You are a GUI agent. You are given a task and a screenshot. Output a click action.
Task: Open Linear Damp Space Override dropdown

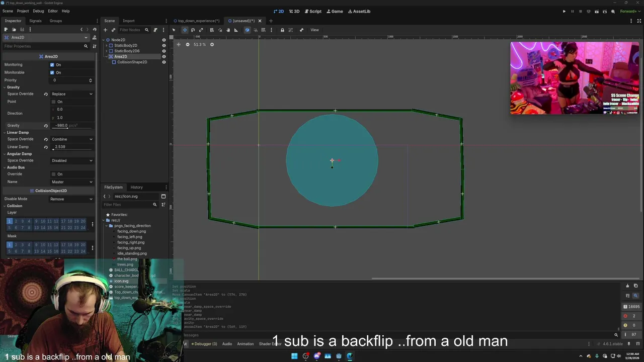72,139
